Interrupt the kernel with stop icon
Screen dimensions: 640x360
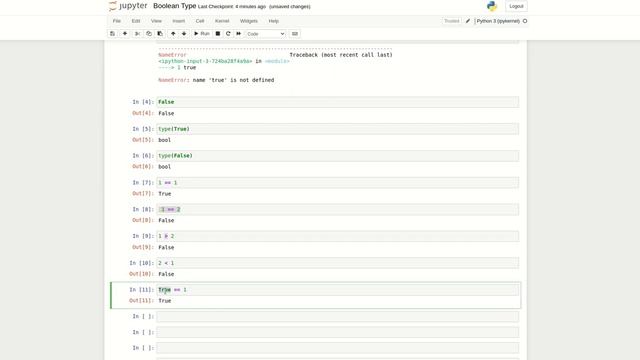218,34
